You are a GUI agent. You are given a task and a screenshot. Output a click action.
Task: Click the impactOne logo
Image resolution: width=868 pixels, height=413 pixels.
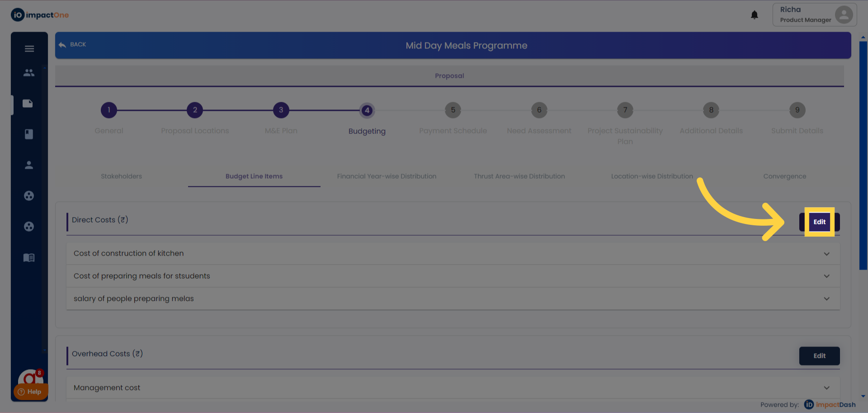[x=40, y=15]
